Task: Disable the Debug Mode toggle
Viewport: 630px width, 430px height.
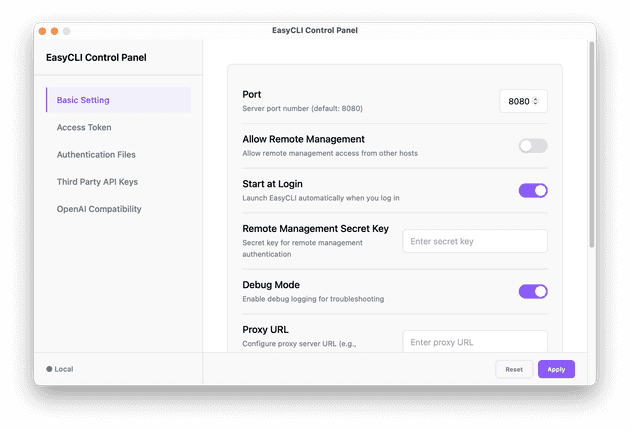Action: tap(532, 291)
